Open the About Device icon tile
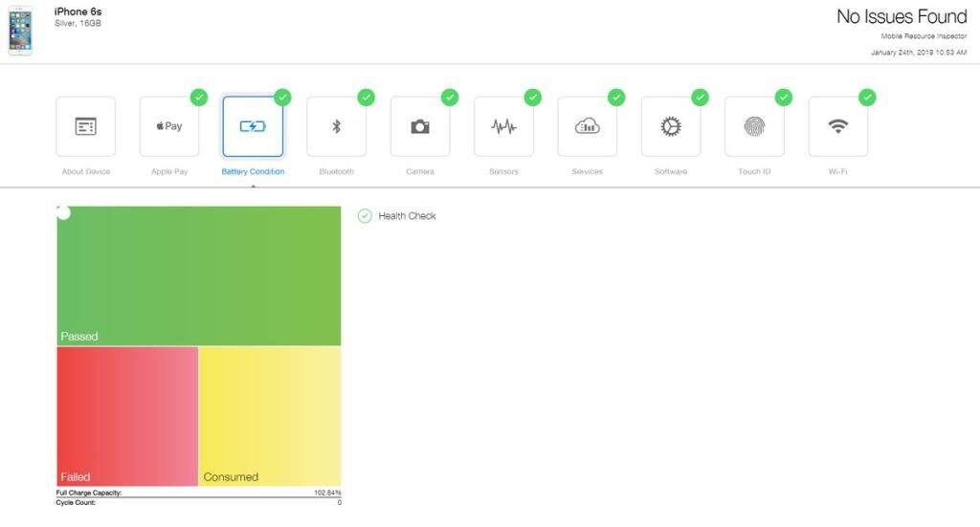980x527 pixels. click(85, 127)
